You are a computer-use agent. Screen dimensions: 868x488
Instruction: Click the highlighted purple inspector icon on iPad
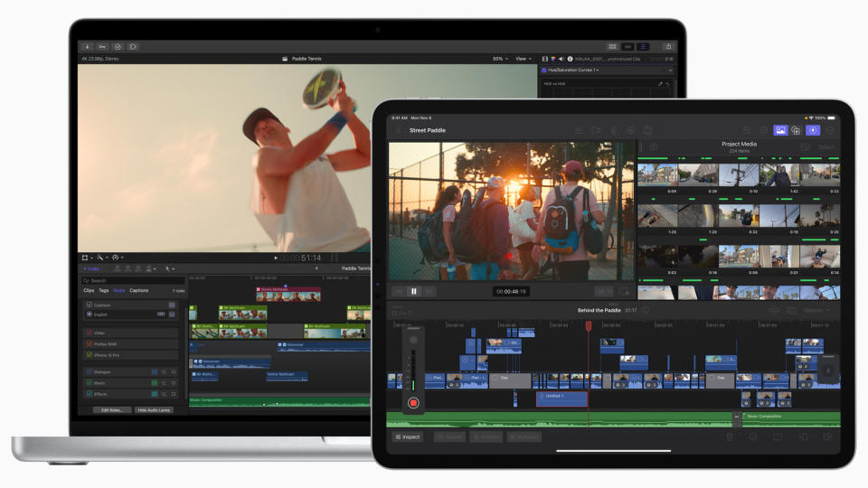tap(813, 130)
